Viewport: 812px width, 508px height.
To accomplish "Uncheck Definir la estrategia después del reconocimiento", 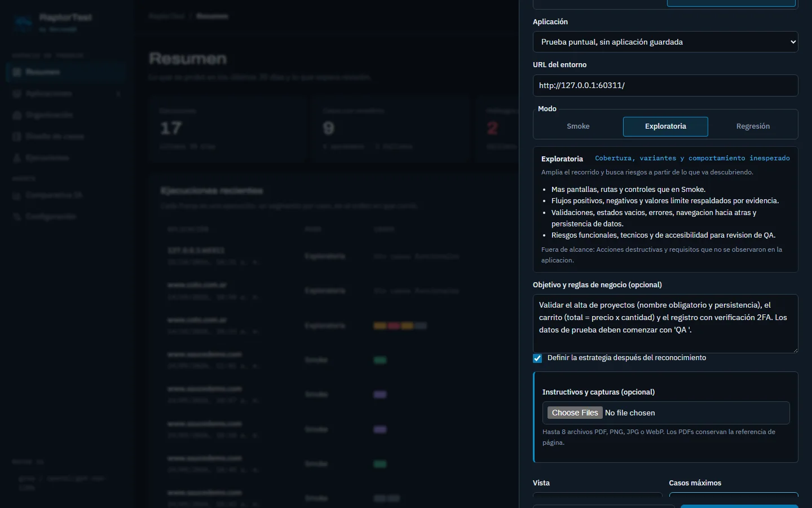I will [537, 358].
